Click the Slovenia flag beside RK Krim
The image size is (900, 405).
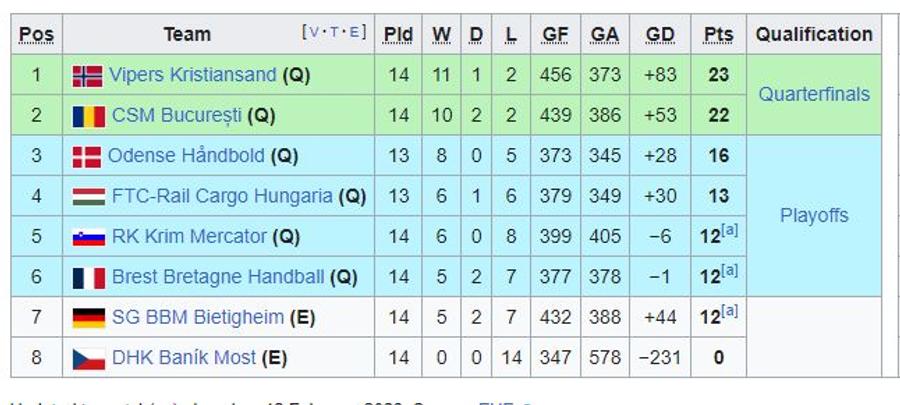(88, 237)
